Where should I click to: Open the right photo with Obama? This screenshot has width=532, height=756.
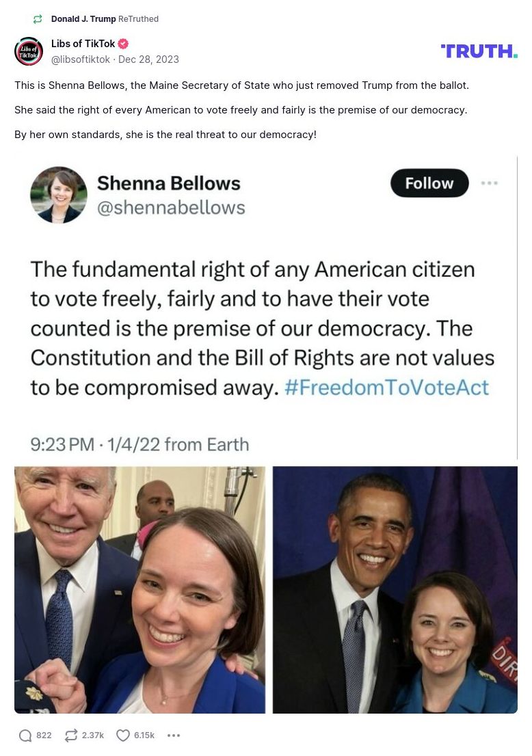395,589
